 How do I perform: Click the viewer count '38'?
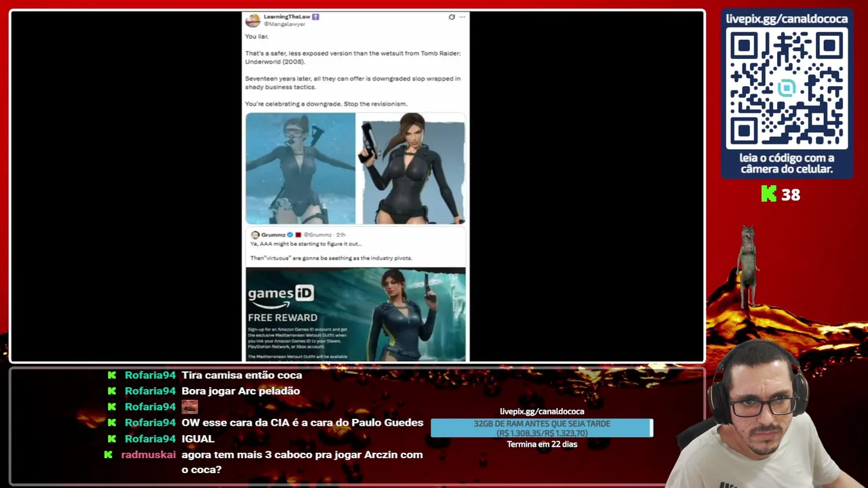[791, 195]
